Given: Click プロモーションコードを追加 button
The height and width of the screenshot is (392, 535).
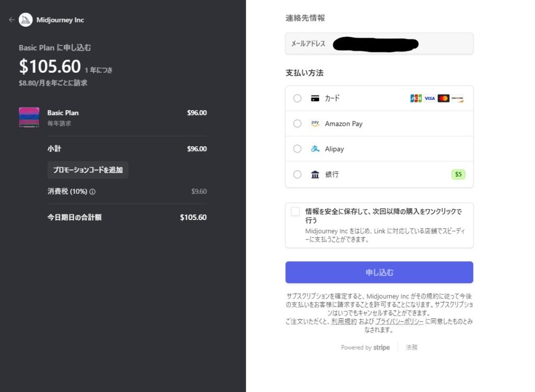Looking at the screenshot, I should point(88,170).
